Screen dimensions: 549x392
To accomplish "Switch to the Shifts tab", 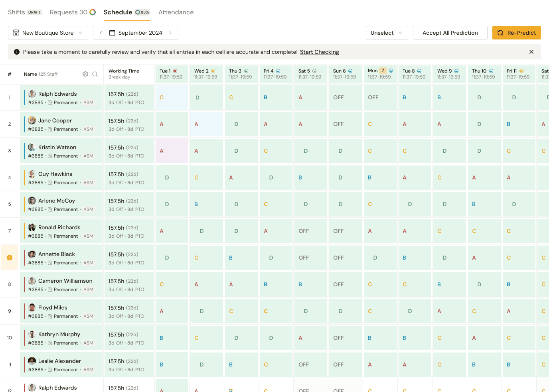I will coord(16,12).
